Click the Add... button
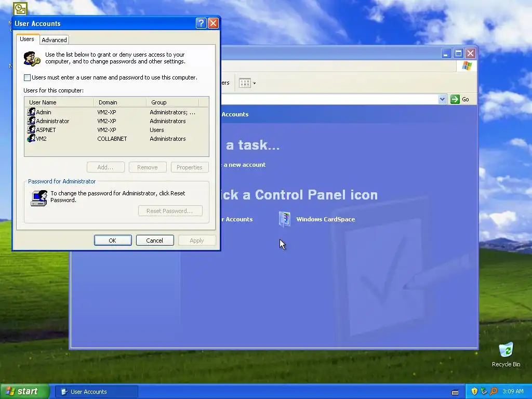The image size is (532, 399). 105,167
